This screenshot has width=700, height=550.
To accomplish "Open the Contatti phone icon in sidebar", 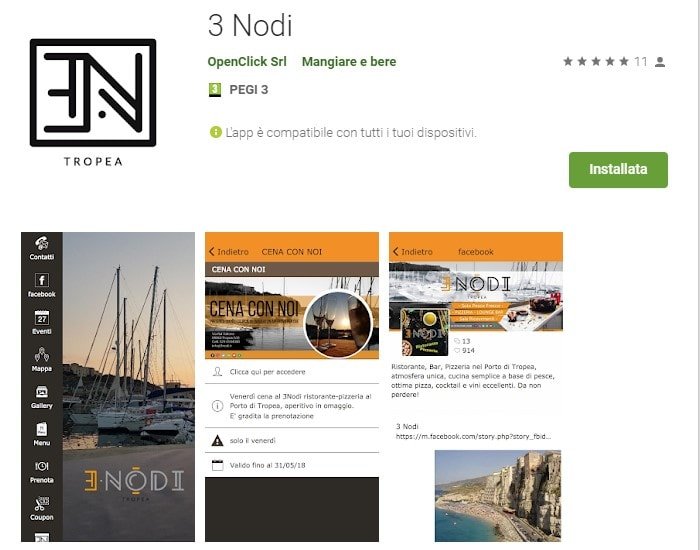I will coord(42,244).
